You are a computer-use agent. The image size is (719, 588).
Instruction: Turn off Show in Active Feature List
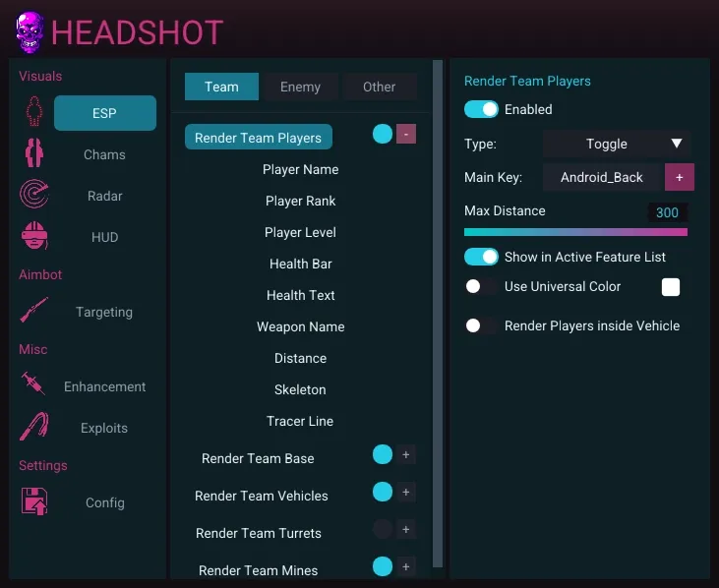click(x=482, y=257)
